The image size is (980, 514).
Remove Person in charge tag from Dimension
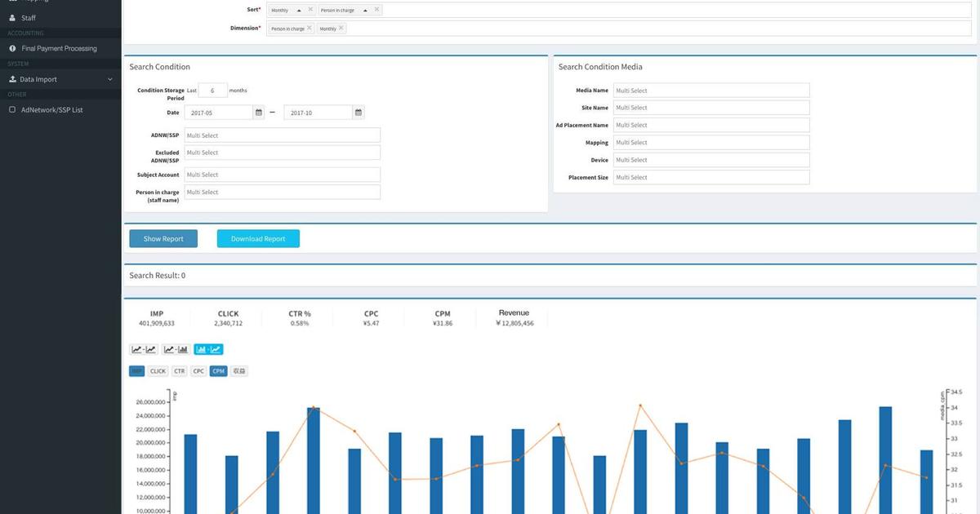tap(310, 29)
